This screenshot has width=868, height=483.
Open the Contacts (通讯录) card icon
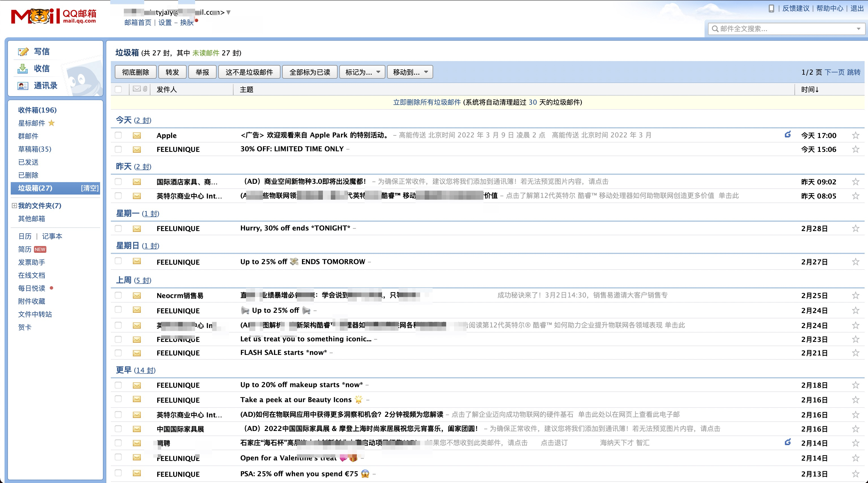point(23,86)
